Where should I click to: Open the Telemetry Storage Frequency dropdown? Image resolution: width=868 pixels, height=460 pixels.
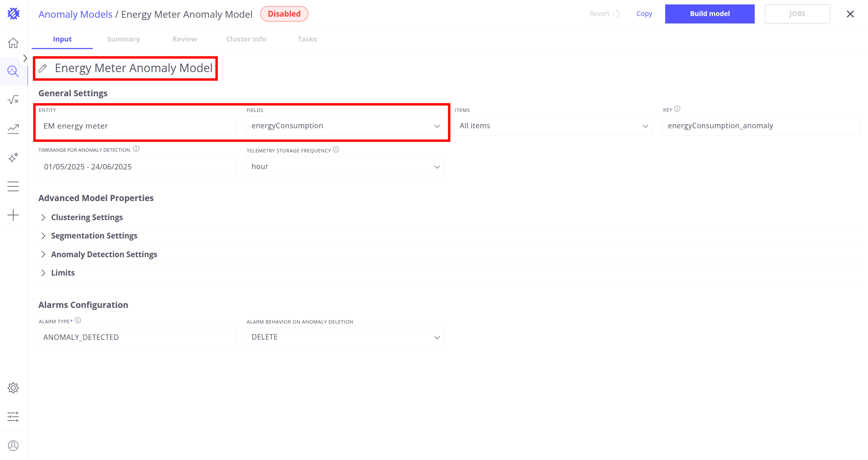(x=345, y=167)
